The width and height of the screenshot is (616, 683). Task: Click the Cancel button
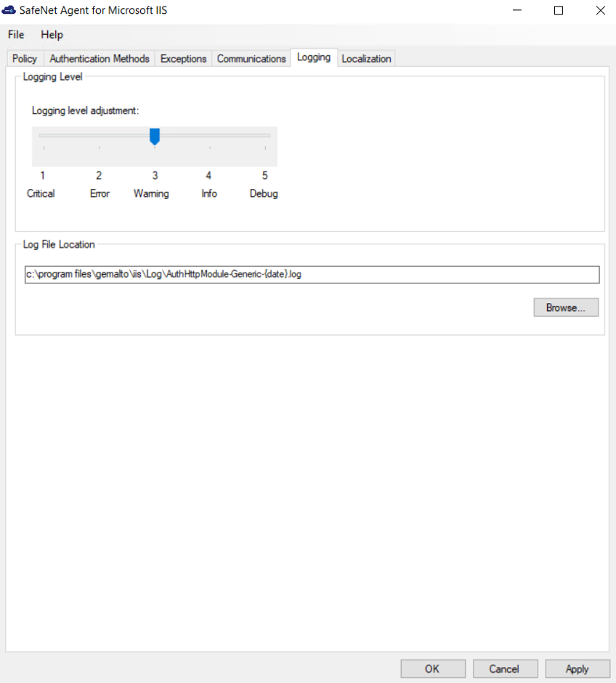click(505, 668)
